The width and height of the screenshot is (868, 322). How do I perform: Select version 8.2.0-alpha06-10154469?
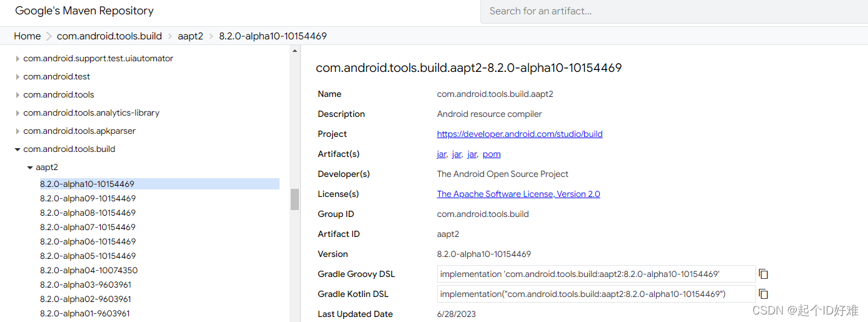88,241
